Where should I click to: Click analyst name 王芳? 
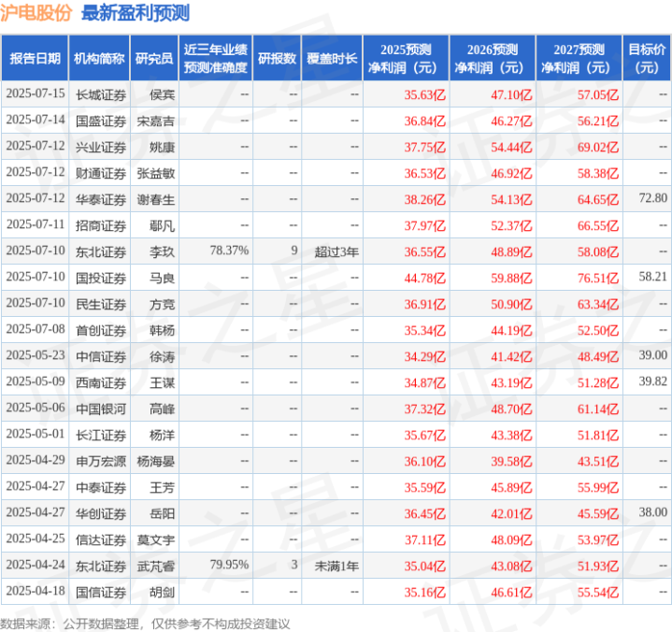tap(162, 487)
